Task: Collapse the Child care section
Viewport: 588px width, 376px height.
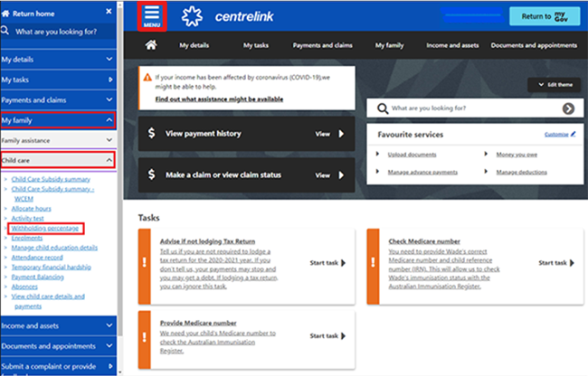Action: 109,161
